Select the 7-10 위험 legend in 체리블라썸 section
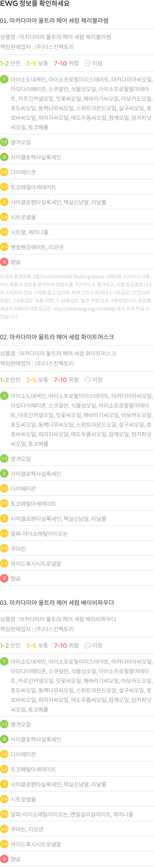 [66, 63]
